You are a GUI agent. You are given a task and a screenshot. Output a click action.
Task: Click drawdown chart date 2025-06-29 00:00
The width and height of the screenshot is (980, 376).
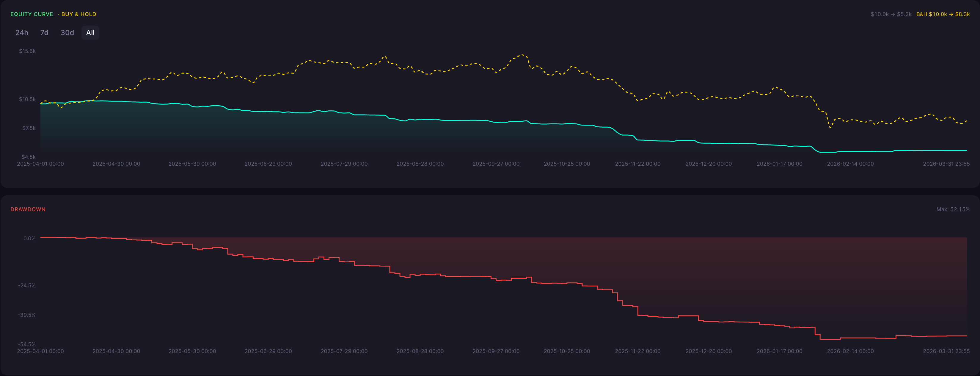click(268, 351)
